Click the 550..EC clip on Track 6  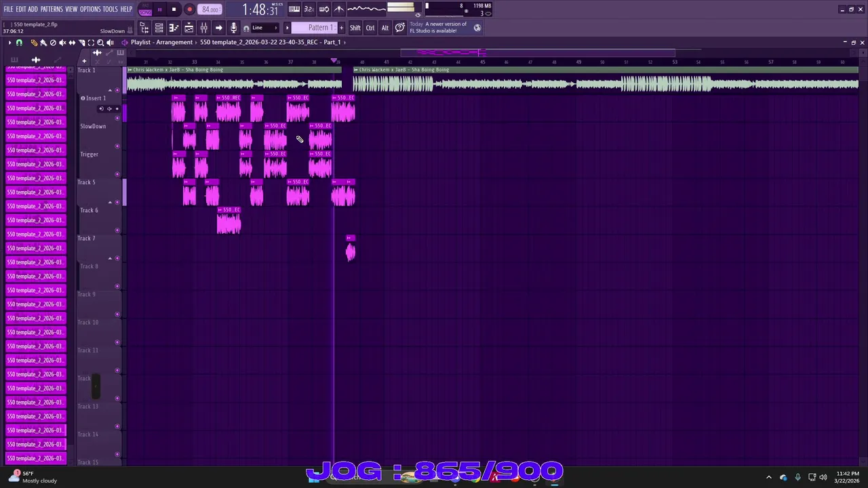point(229,220)
